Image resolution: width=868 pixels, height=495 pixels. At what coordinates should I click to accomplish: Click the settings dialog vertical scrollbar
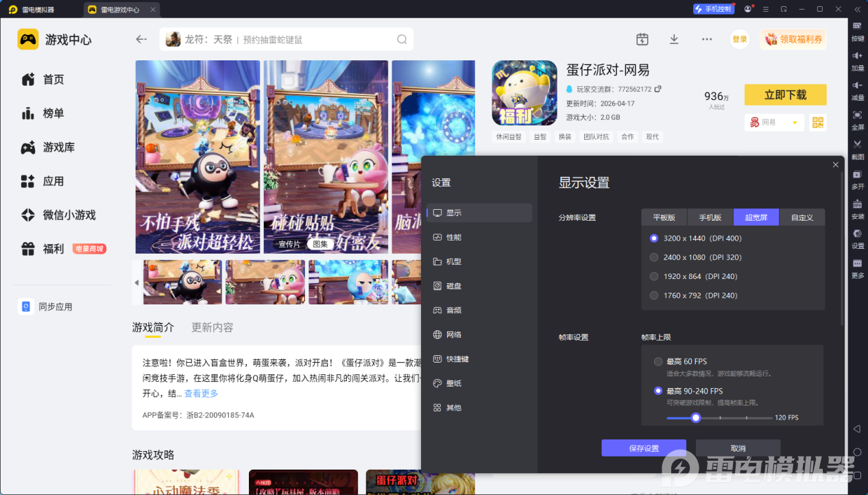coord(843,250)
